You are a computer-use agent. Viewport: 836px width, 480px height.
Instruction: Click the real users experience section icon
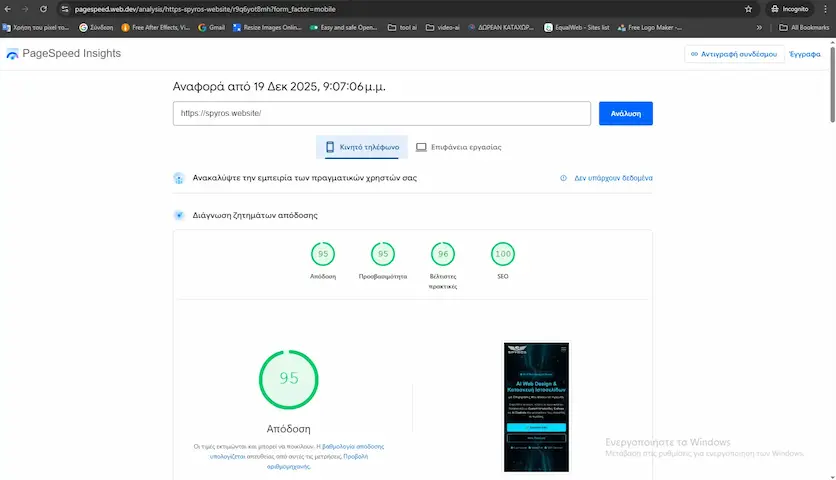179,178
